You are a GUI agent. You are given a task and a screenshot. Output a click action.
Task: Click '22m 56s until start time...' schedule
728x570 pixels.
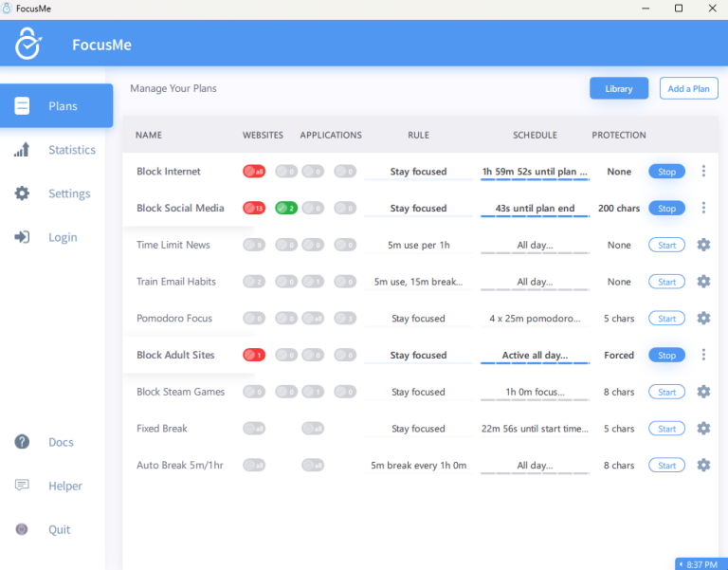[535, 429]
